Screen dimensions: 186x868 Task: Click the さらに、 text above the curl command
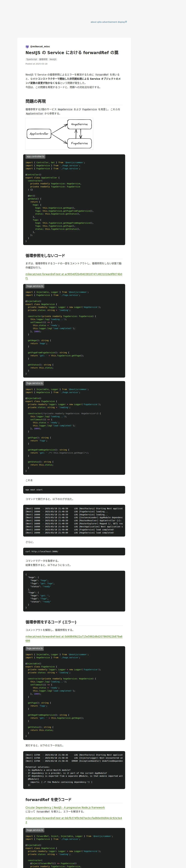[30, 542]
